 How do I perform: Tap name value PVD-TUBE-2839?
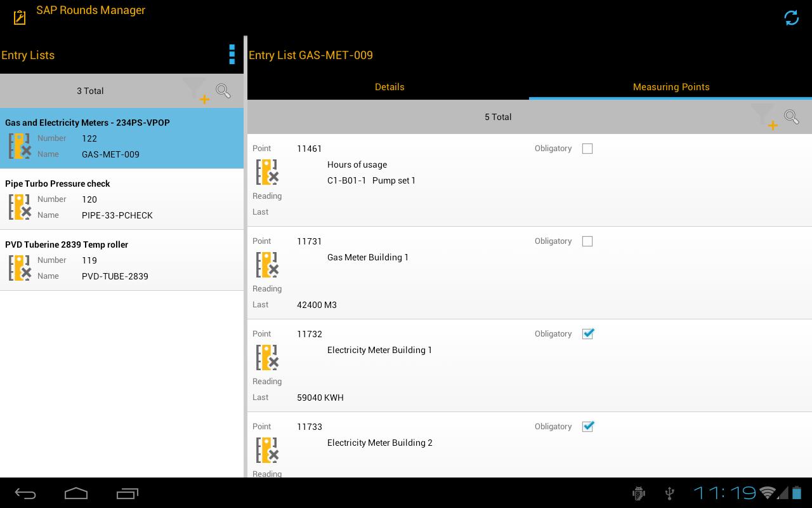[x=115, y=276]
